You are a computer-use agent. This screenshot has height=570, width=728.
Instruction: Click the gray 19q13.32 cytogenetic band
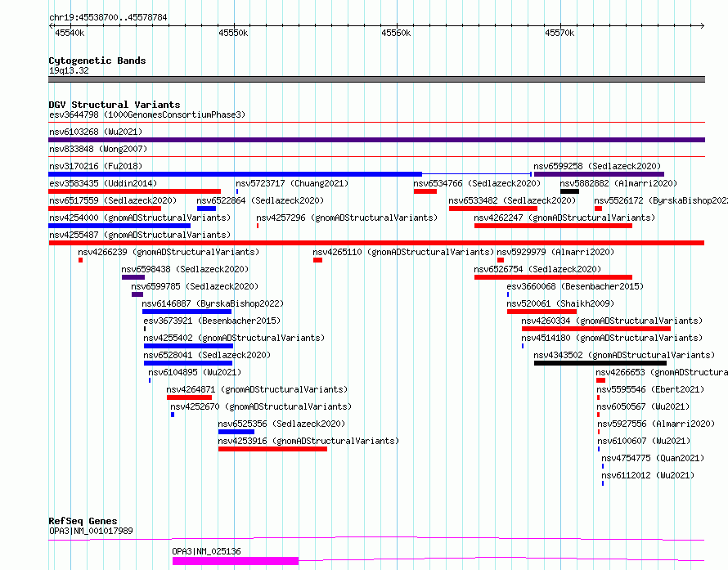click(376, 79)
